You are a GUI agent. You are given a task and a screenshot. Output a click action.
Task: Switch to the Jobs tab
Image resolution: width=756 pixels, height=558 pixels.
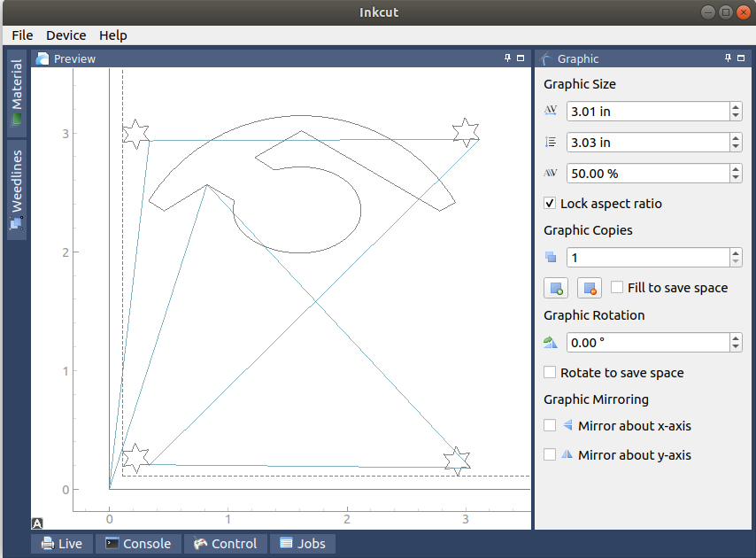[x=302, y=544]
